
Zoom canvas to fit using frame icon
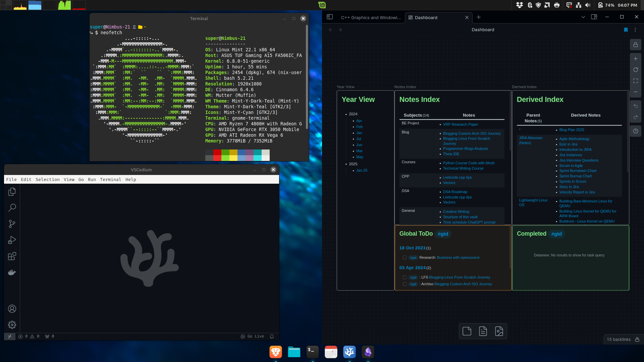(x=636, y=81)
